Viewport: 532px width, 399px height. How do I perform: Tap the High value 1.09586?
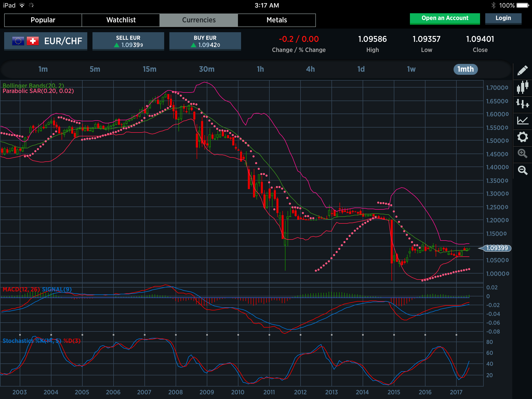click(x=373, y=39)
